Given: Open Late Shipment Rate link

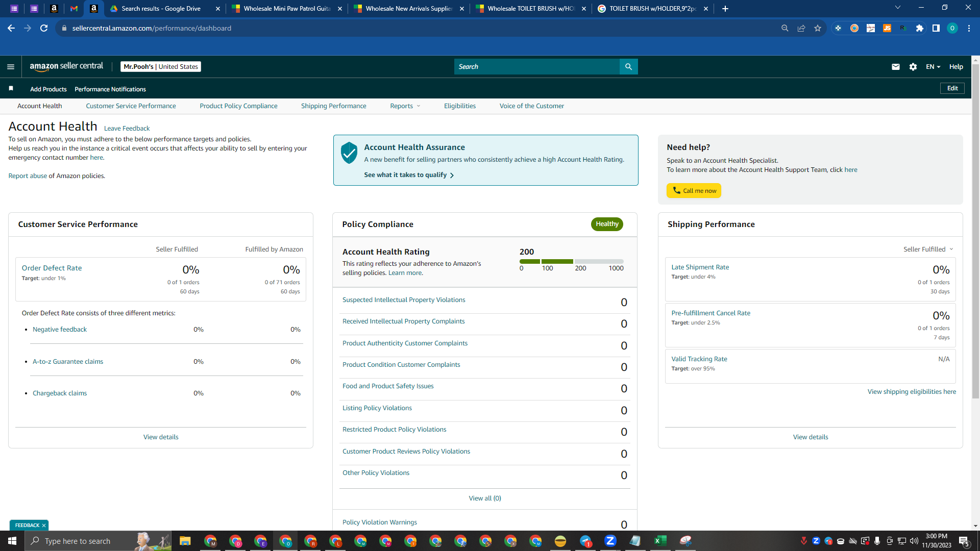Looking at the screenshot, I should (700, 267).
